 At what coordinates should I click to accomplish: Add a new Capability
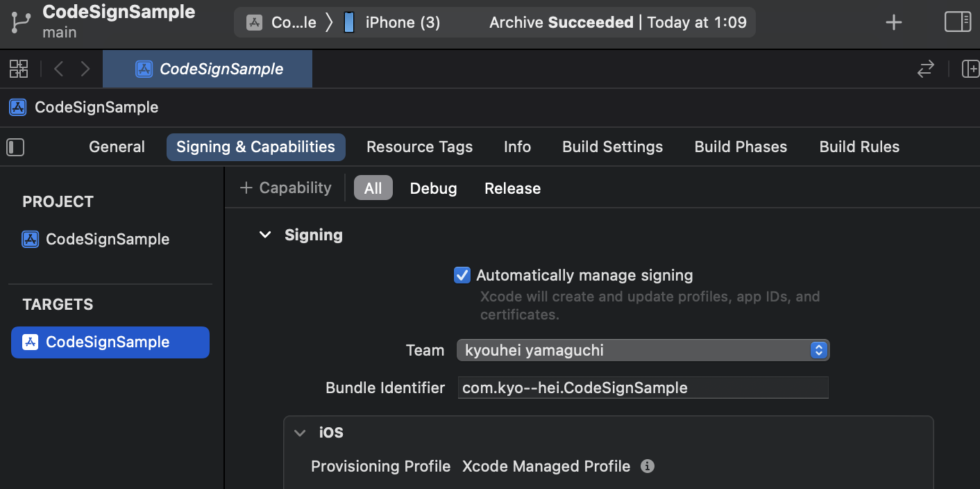pyautogui.click(x=286, y=188)
